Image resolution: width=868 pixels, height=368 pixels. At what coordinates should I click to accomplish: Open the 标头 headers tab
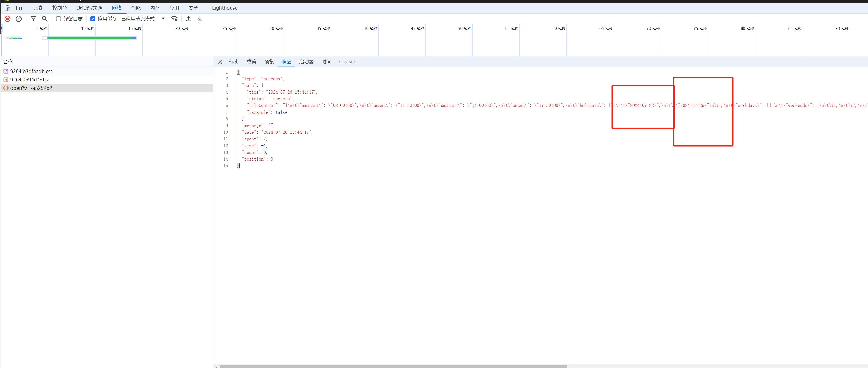(x=233, y=62)
